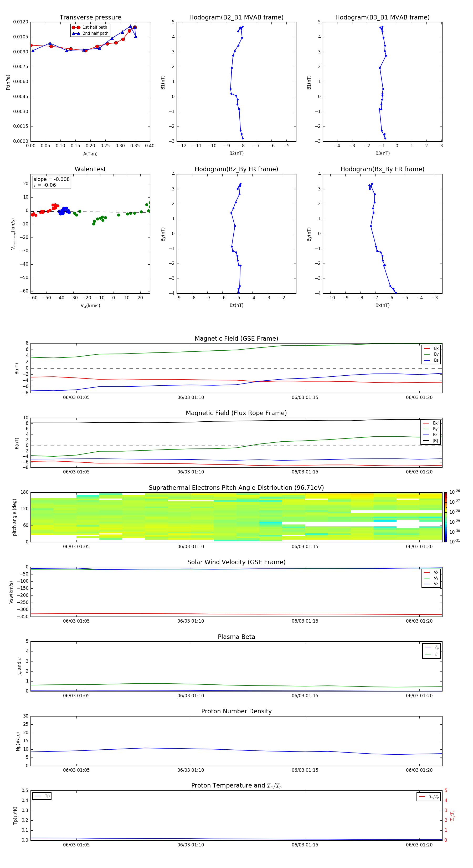The height and width of the screenshot is (868, 473).
Task: Click the 10^-26 colorbar tick label
Action: coord(455,492)
